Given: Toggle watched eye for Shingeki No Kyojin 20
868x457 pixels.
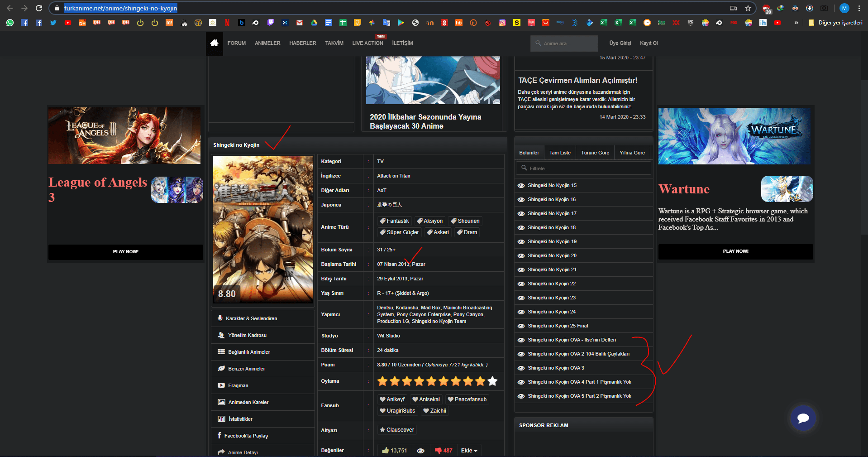Looking at the screenshot, I should click(x=521, y=256).
